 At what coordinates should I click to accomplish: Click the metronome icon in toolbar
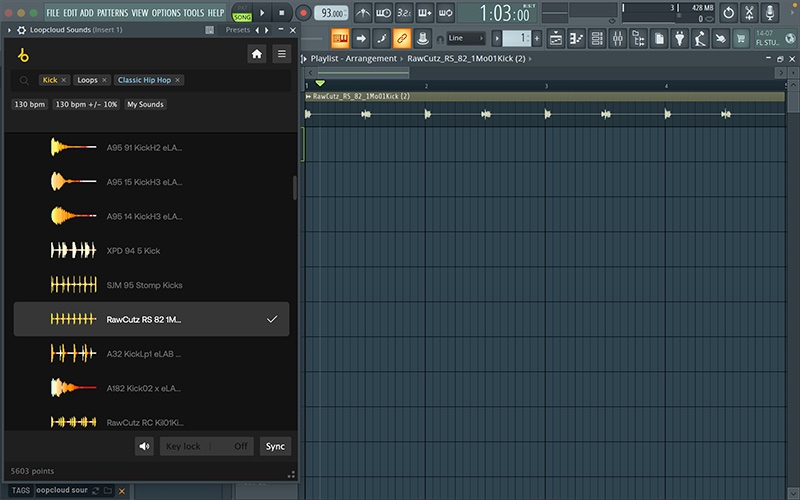(362, 13)
